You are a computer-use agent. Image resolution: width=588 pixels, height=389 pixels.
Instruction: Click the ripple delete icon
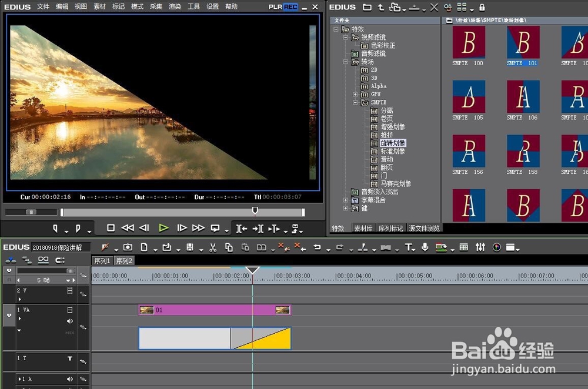pos(300,247)
